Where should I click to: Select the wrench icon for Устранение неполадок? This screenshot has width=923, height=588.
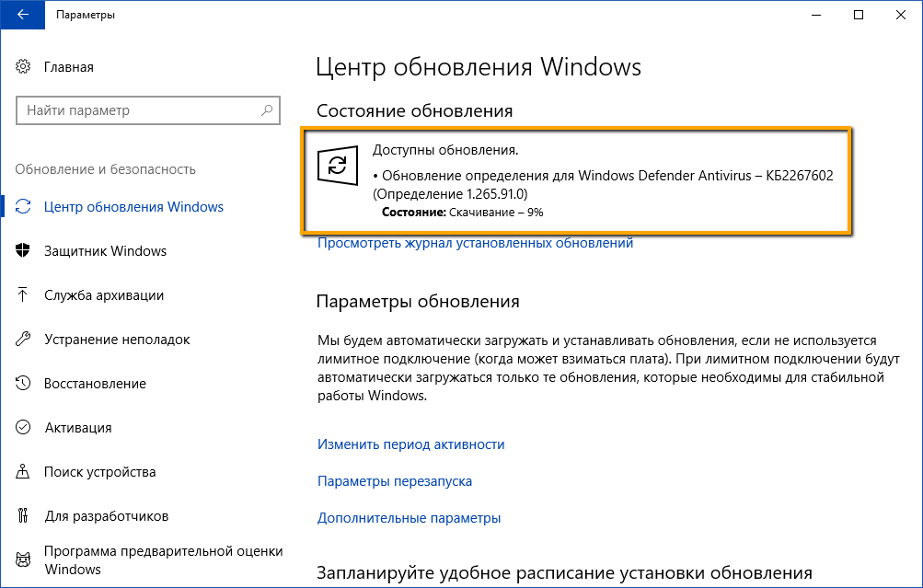coord(23,339)
